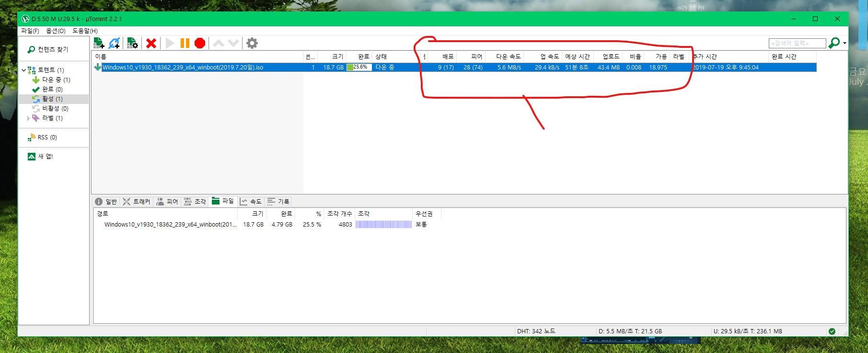The height and width of the screenshot is (353, 868).
Task: Switch to the 조각 tab
Action: tap(195, 202)
